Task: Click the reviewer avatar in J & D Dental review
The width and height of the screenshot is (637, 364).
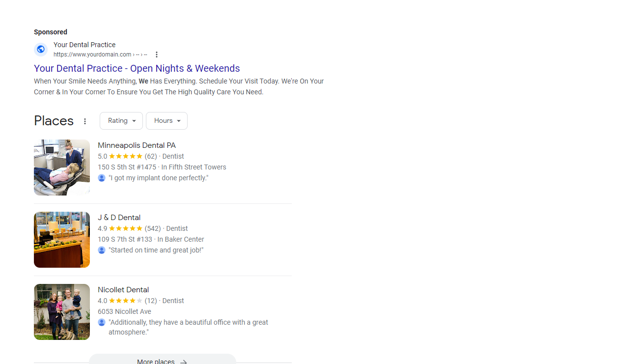Action: tap(101, 250)
